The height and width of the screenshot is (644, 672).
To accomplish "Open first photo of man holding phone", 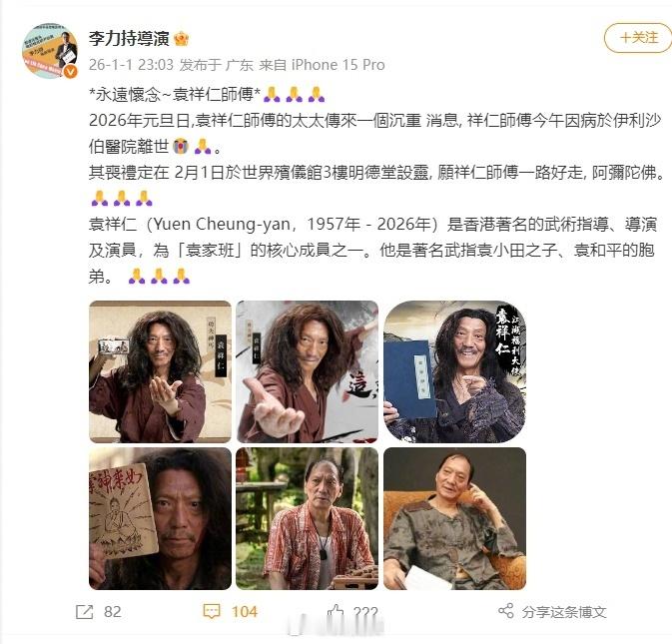I will [161, 371].
